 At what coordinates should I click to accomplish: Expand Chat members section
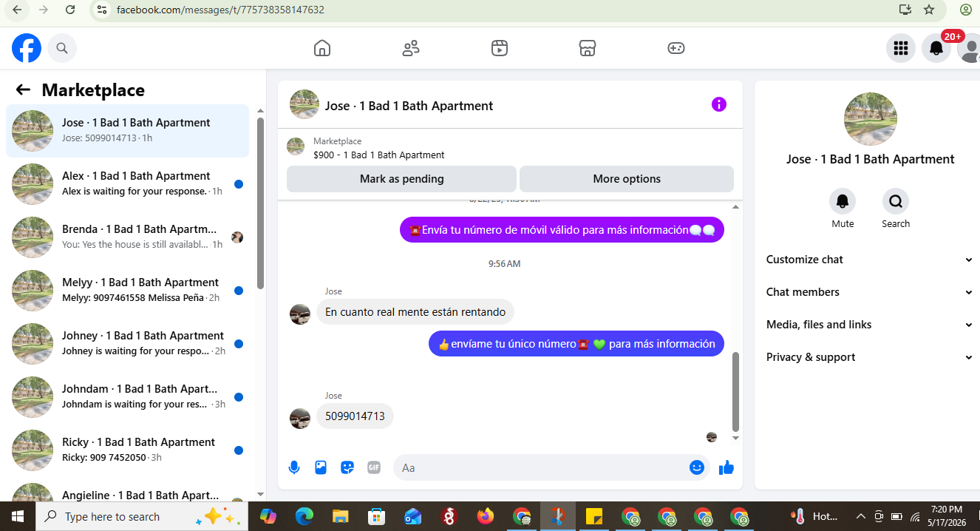868,292
